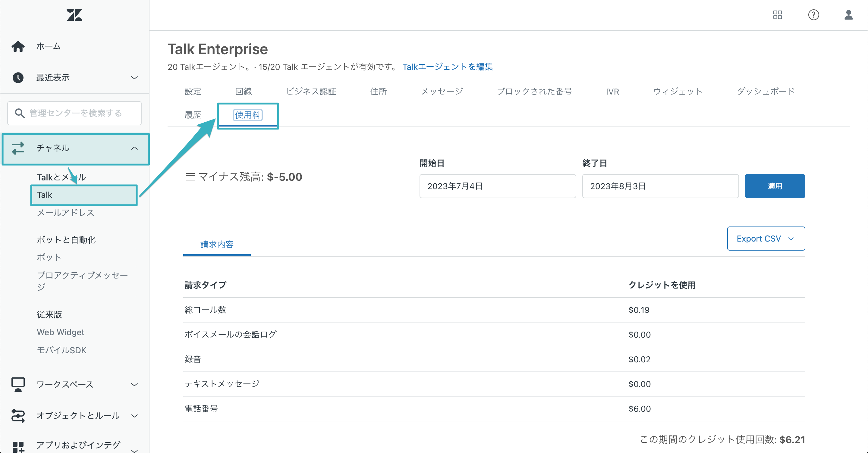This screenshot has width=868, height=453.
Task: Go to the IVR tab
Action: coord(612,92)
